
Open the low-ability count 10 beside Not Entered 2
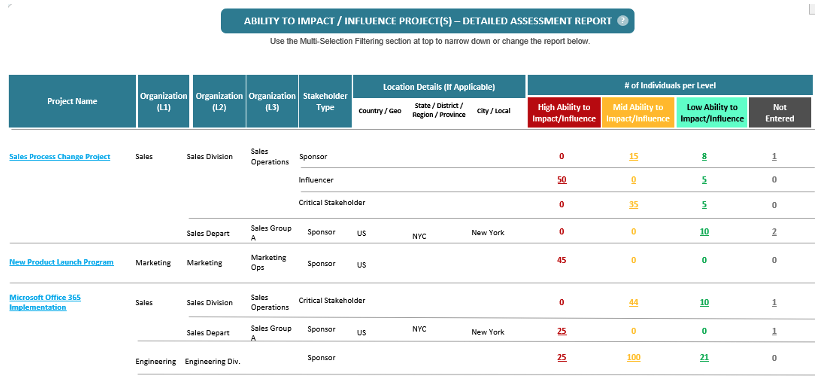tap(704, 232)
